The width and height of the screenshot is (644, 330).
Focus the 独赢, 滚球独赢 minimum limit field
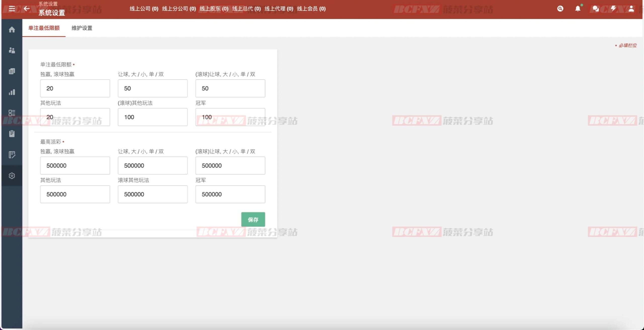click(x=75, y=88)
